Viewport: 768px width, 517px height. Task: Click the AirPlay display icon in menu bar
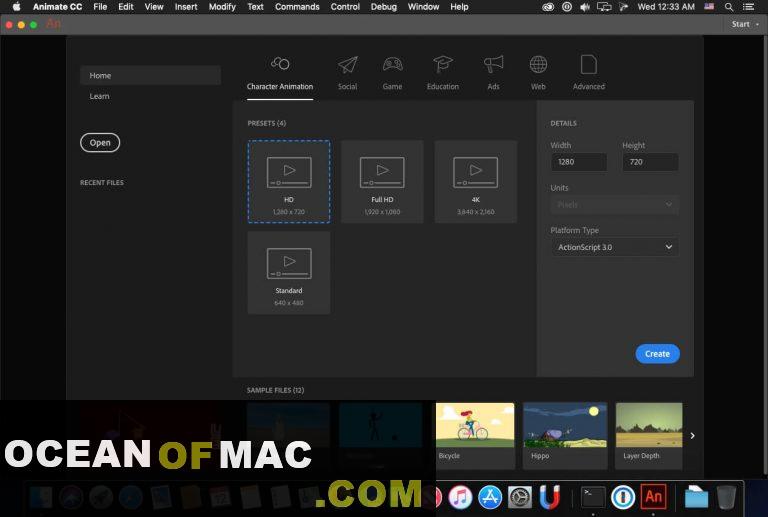point(604,7)
